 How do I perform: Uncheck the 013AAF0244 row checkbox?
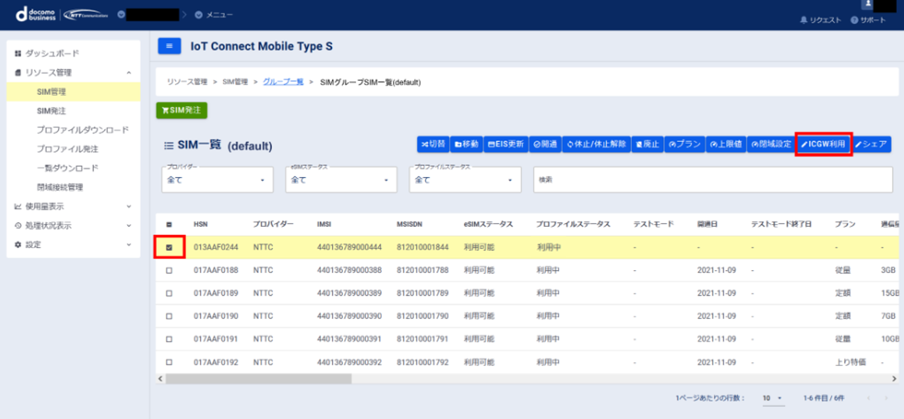[x=168, y=247]
